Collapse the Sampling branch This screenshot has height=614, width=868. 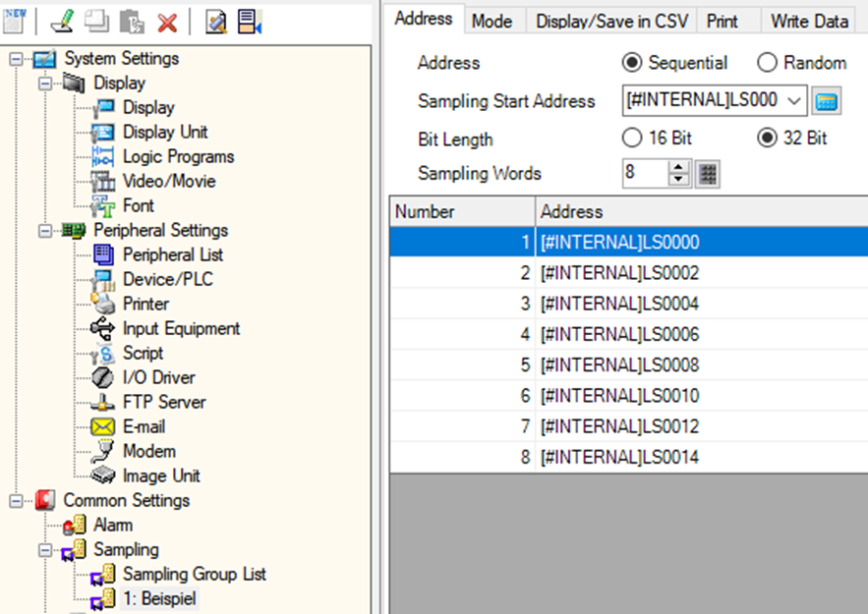[45, 550]
